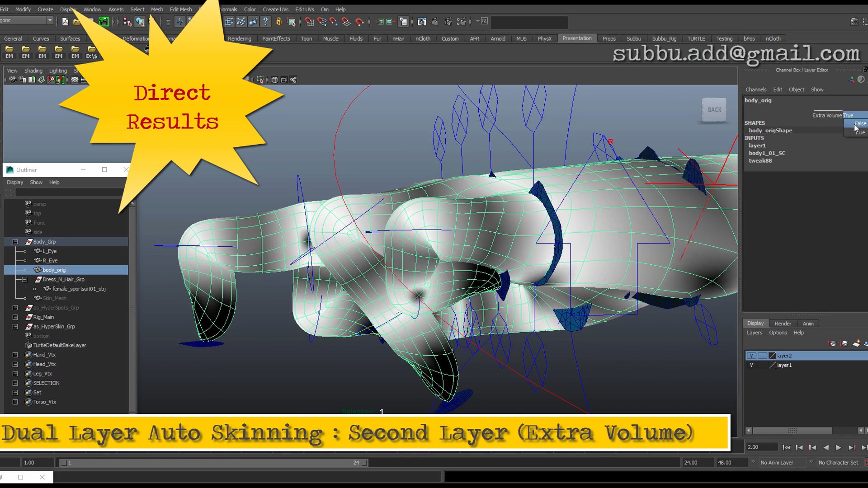Toggle the construction history icon
The image size is (868, 488).
coord(403,22)
